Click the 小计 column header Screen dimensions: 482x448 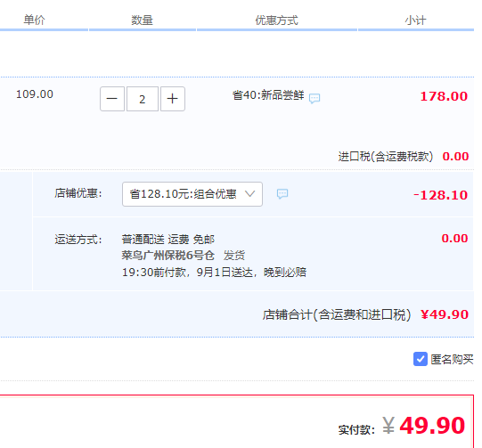[x=415, y=20]
